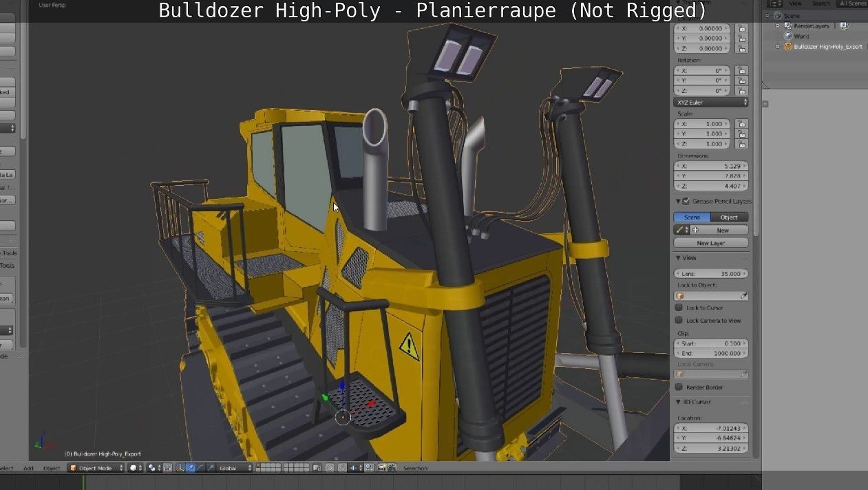This screenshot has width=868, height=490.
Task: Click the Dimensions X 5.129 field
Action: pos(710,167)
